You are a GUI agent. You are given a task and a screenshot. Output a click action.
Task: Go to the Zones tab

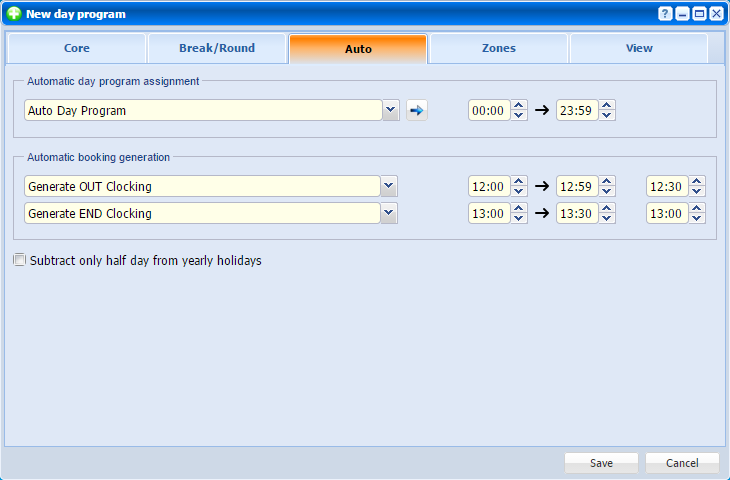click(498, 48)
